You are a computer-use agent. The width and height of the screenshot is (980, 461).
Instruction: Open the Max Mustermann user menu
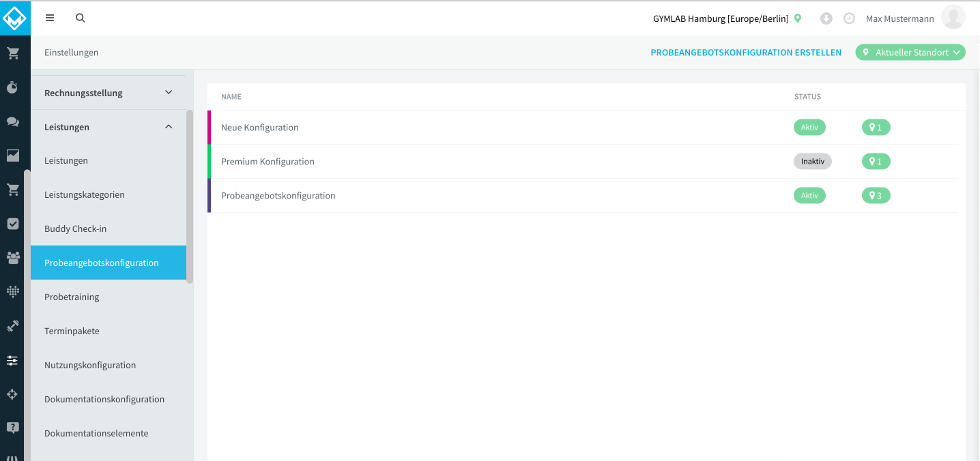coord(899,19)
